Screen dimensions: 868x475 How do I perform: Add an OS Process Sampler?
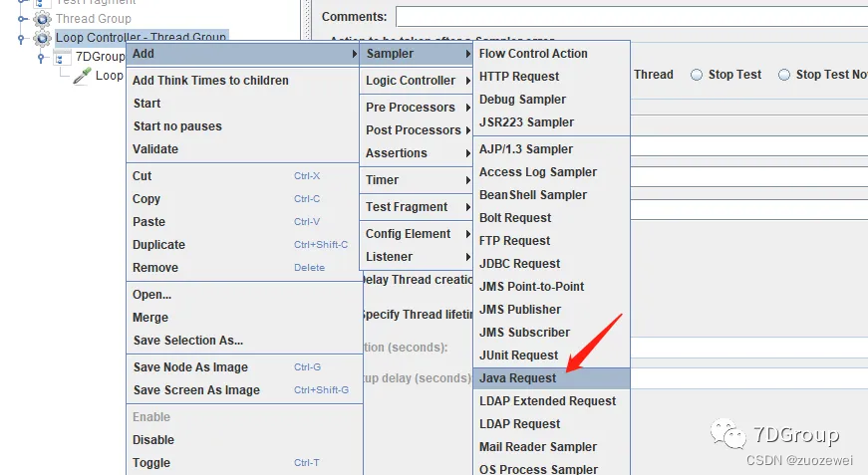[x=552, y=469]
